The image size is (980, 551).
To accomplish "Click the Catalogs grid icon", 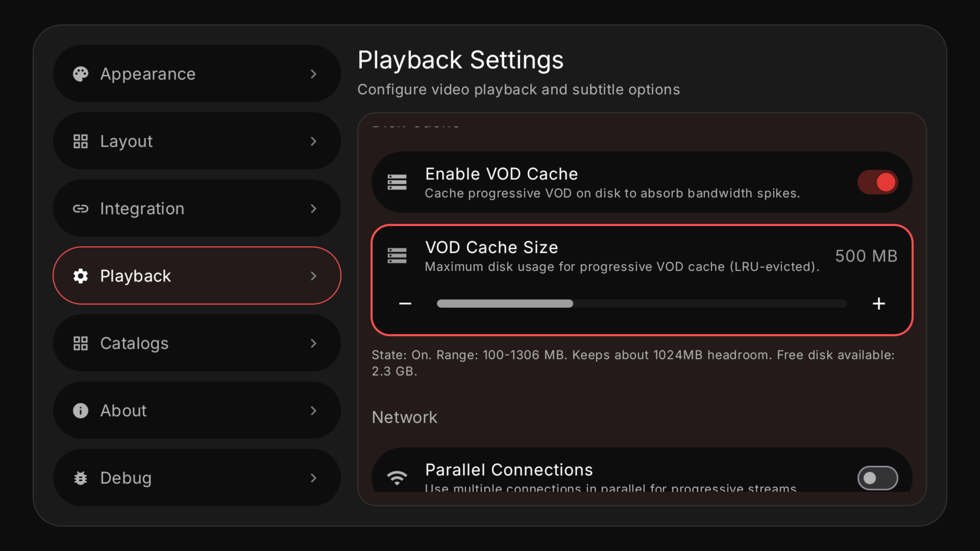I will [81, 343].
